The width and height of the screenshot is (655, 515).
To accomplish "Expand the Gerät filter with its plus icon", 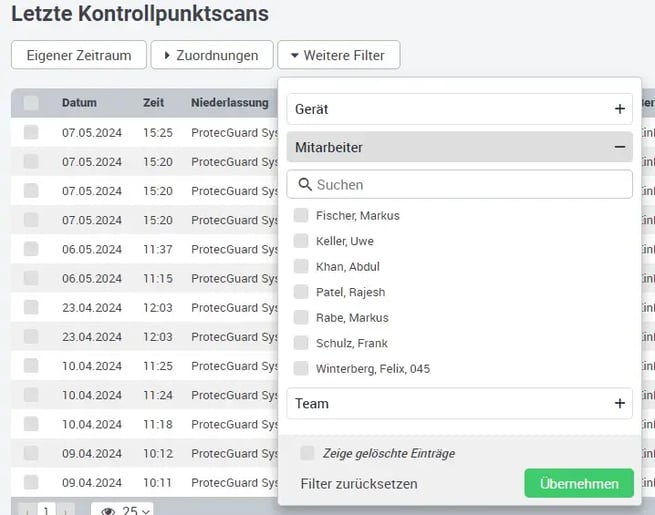I will click(619, 109).
